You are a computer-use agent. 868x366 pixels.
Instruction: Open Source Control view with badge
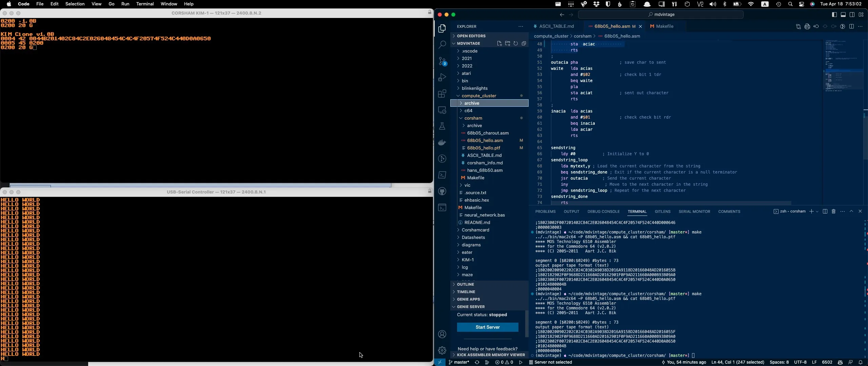442,61
